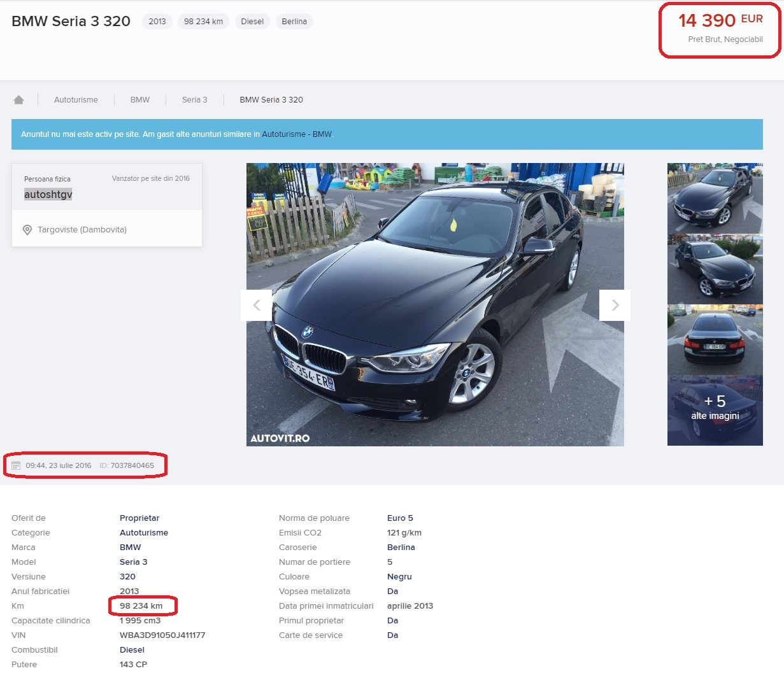
Task: Click the Proprietar value link
Action: [139, 518]
